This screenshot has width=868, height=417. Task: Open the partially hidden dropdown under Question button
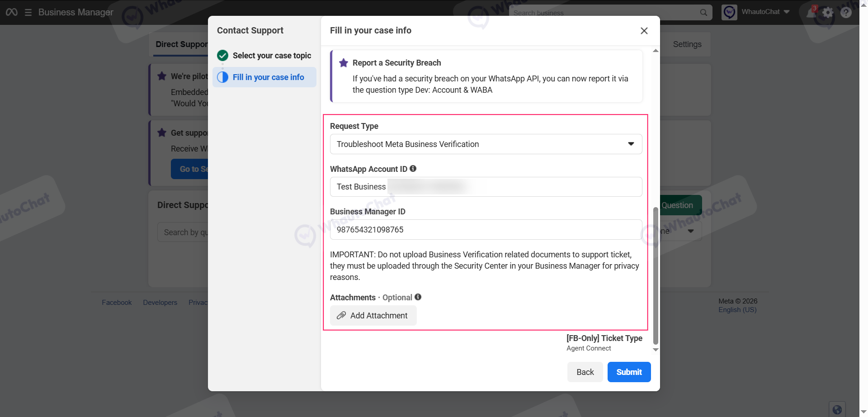pos(680,231)
